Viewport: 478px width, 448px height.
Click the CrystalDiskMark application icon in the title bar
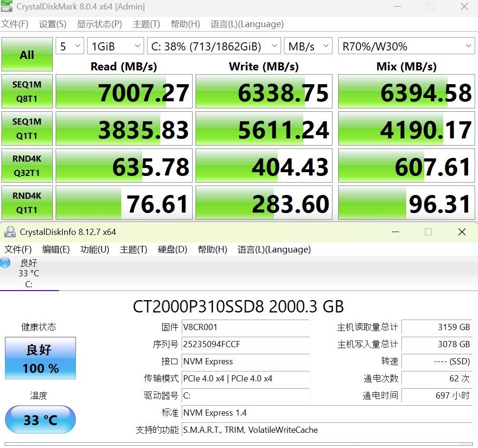point(7,7)
